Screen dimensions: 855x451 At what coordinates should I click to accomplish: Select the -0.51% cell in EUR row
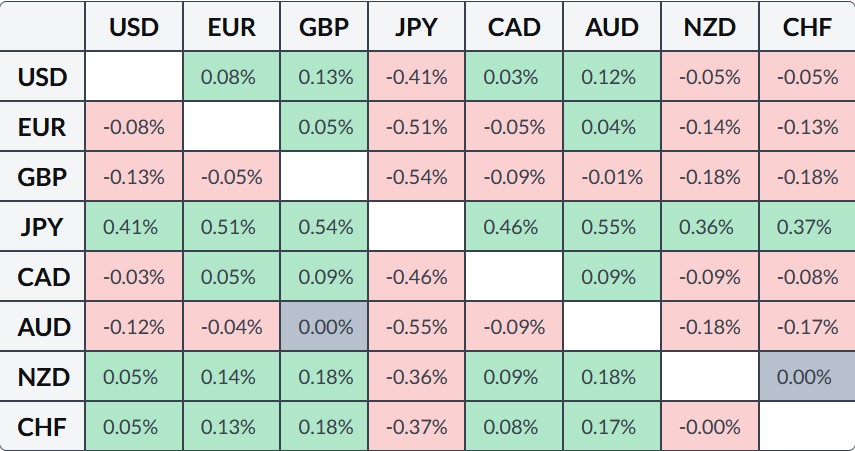(418, 127)
